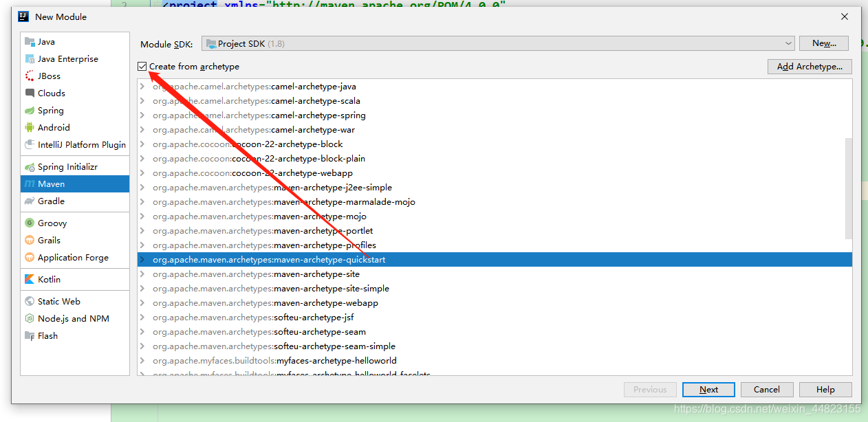Click the Spring Initializr icon
The height and width of the screenshot is (422, 868).
click(30, 166)
